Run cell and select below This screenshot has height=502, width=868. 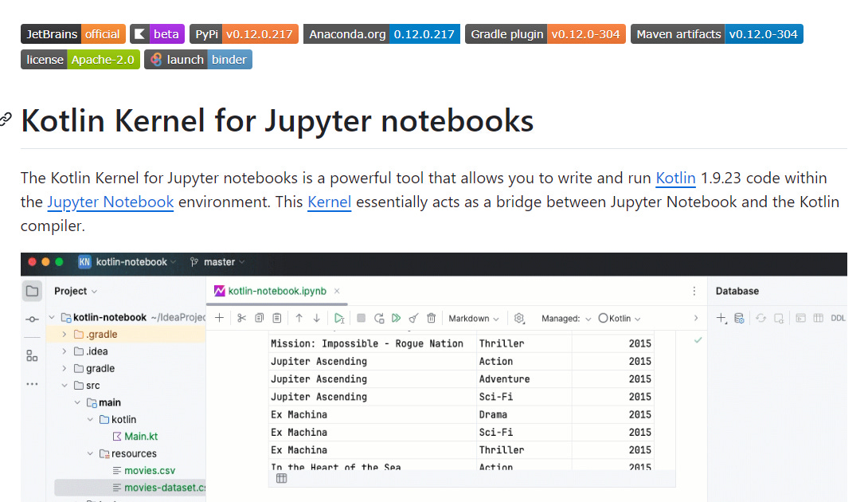(339, 318)
